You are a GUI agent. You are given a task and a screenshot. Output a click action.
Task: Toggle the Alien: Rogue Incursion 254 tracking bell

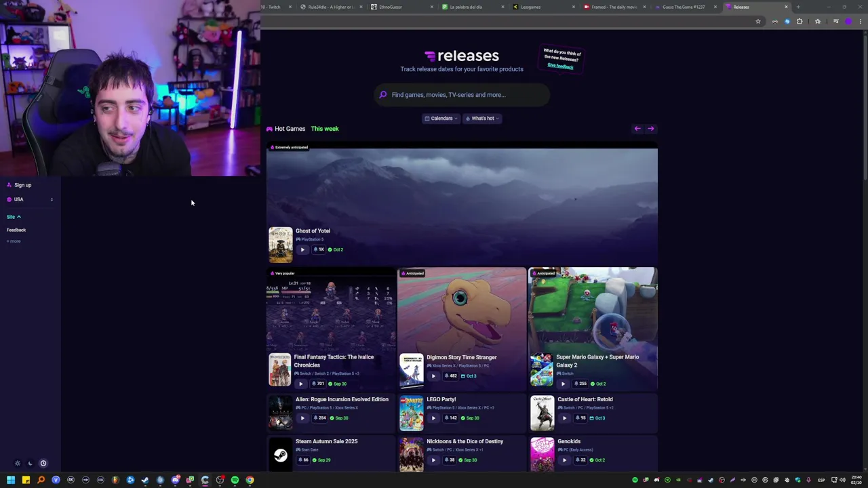(x=319, y=418)
